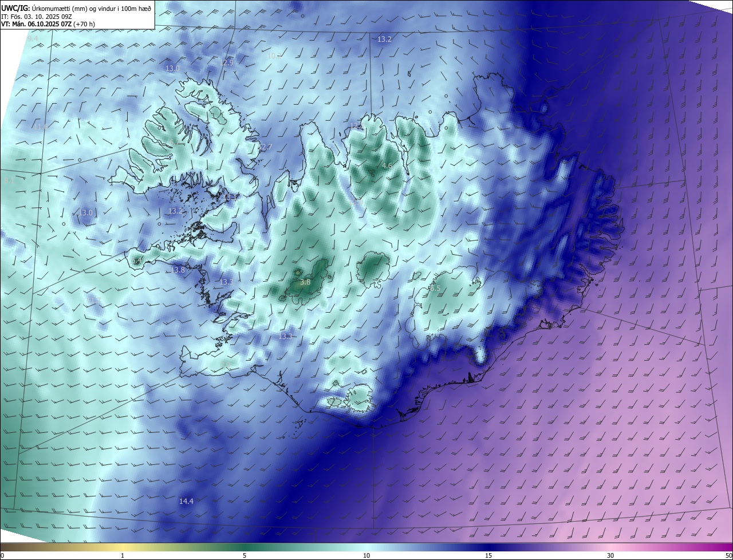
Task: Click the "30" tick on the color scale
Action: coord(610,555)
